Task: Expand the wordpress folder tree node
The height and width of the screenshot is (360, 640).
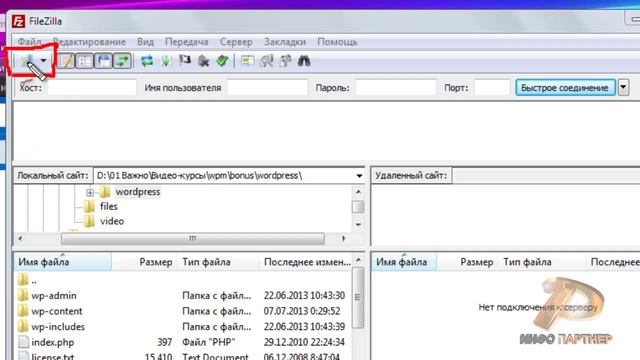Action: [x=90, y=192]
